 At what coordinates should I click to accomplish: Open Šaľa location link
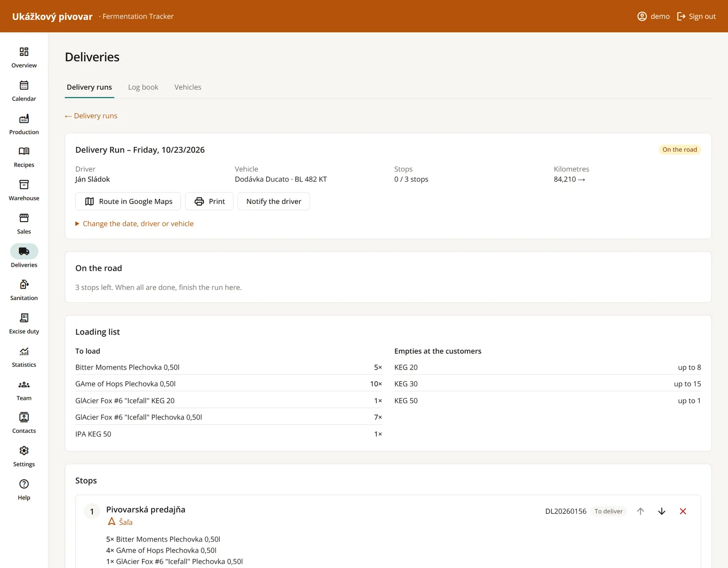(120, 522)
